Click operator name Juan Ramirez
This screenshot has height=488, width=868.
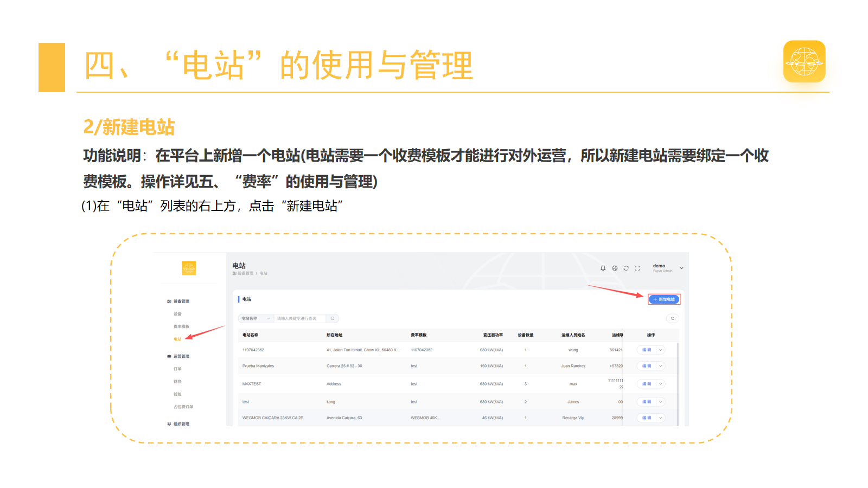[x=573, y=366]
